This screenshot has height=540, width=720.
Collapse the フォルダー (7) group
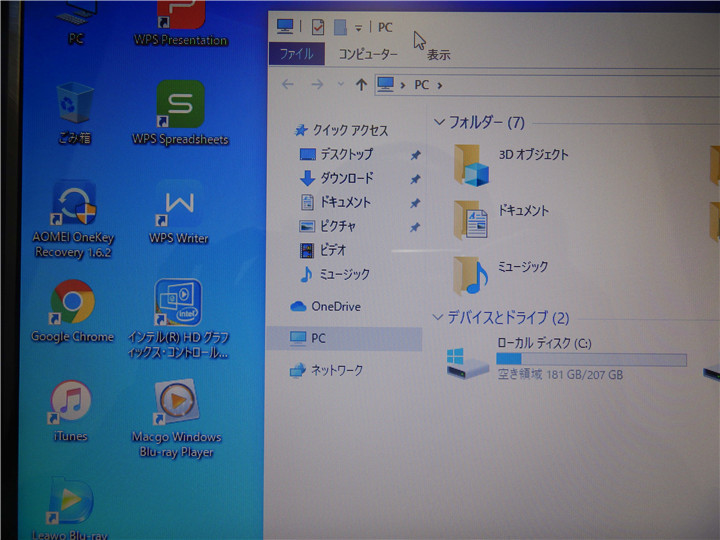point(439,122)
